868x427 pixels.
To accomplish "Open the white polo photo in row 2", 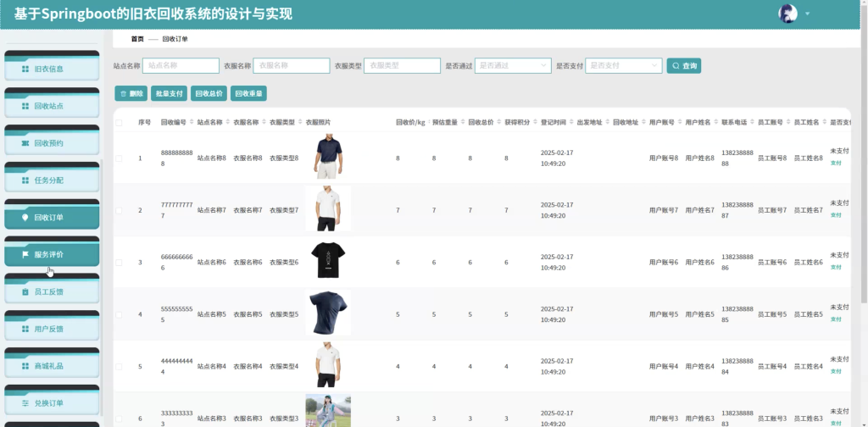I will pos(328,208).
